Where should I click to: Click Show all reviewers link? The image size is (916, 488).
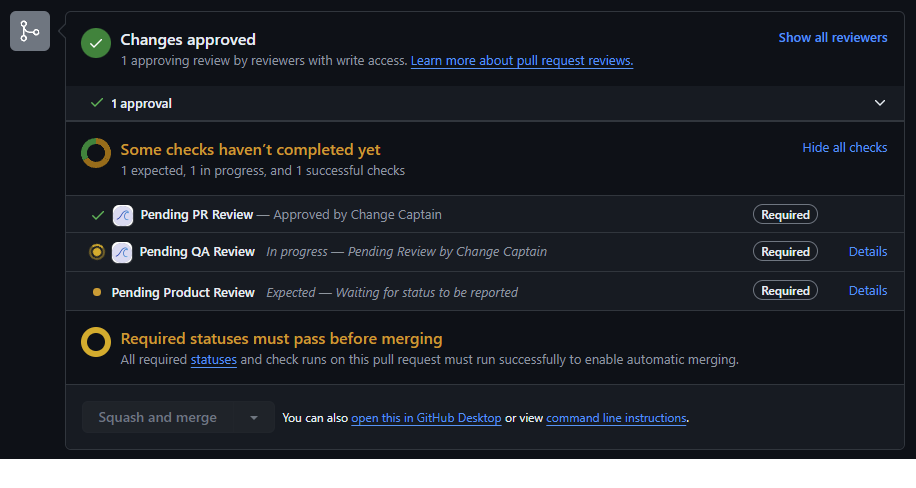pos(832,38)
